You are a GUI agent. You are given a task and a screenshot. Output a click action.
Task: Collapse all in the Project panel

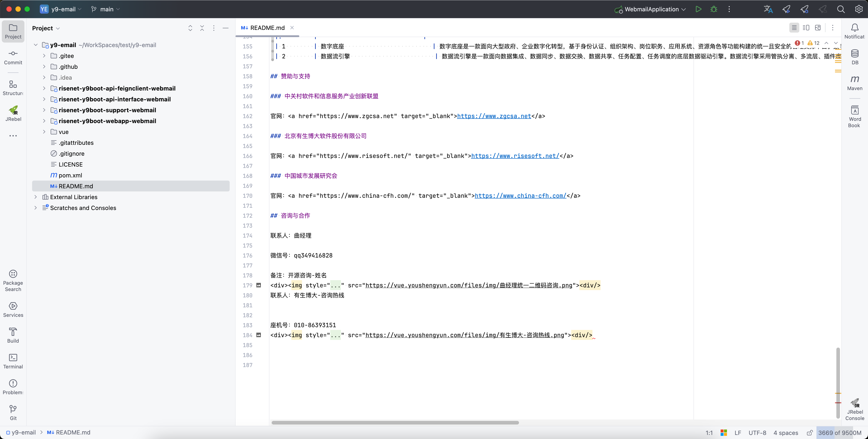[202, 28]
